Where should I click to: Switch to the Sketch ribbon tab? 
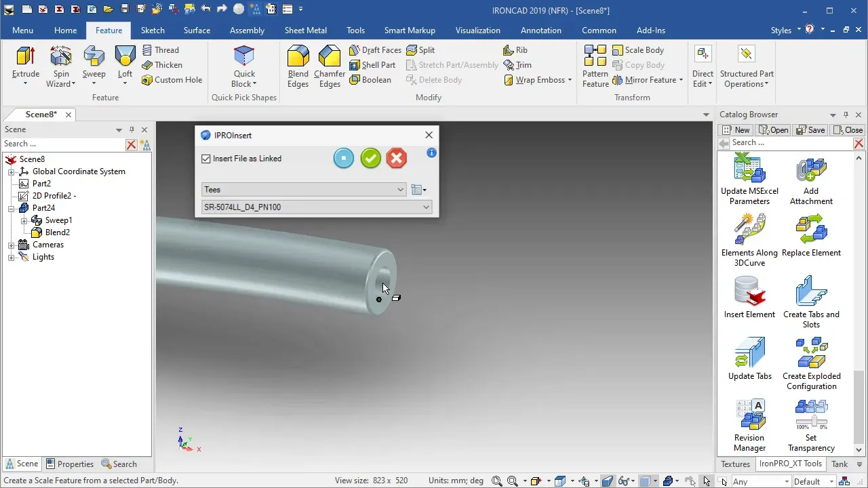[153, 30]
